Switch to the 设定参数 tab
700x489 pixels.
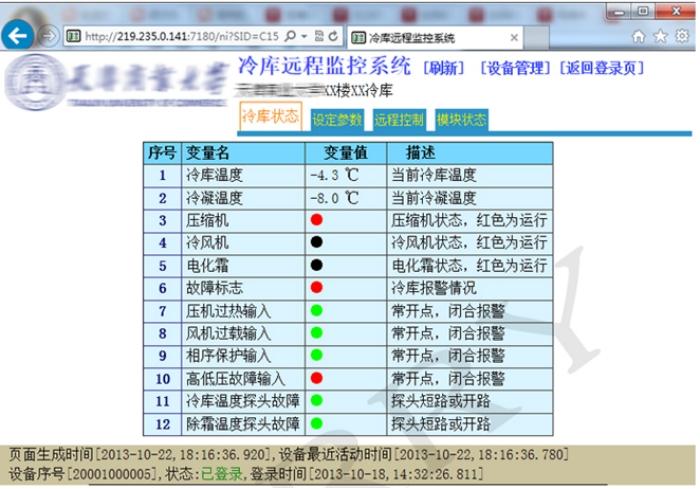click(x=336, y=119)
